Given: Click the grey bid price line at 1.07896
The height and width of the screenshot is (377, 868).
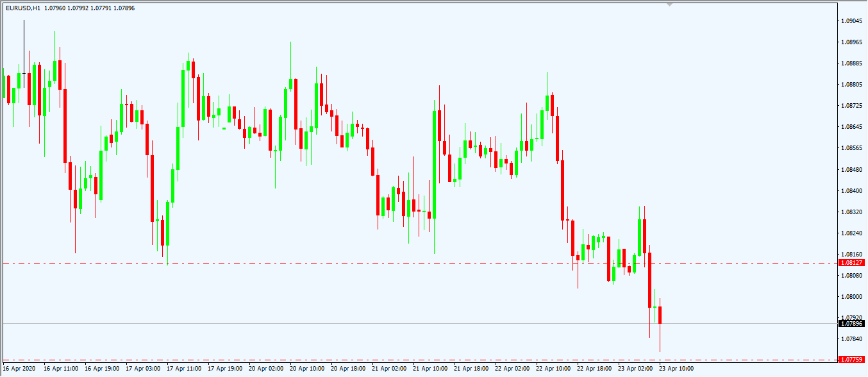Looking at the screenshot, I should [x=419, y=323].
